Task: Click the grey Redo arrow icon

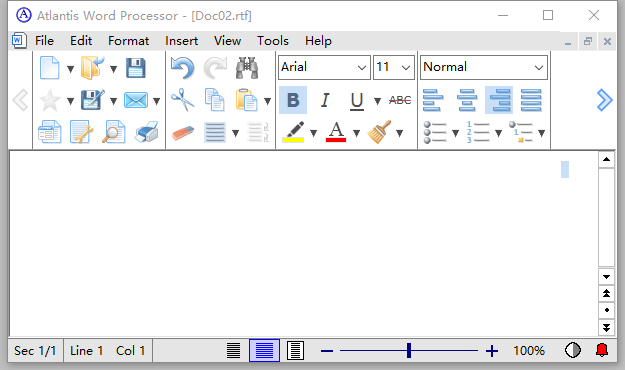Action: tap(215, 68)
